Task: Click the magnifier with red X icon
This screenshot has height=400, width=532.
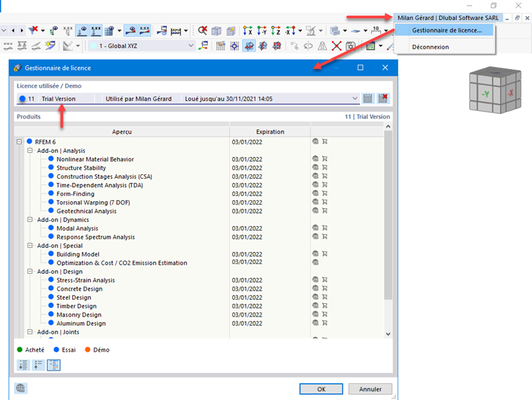Action: pos(202,31)
